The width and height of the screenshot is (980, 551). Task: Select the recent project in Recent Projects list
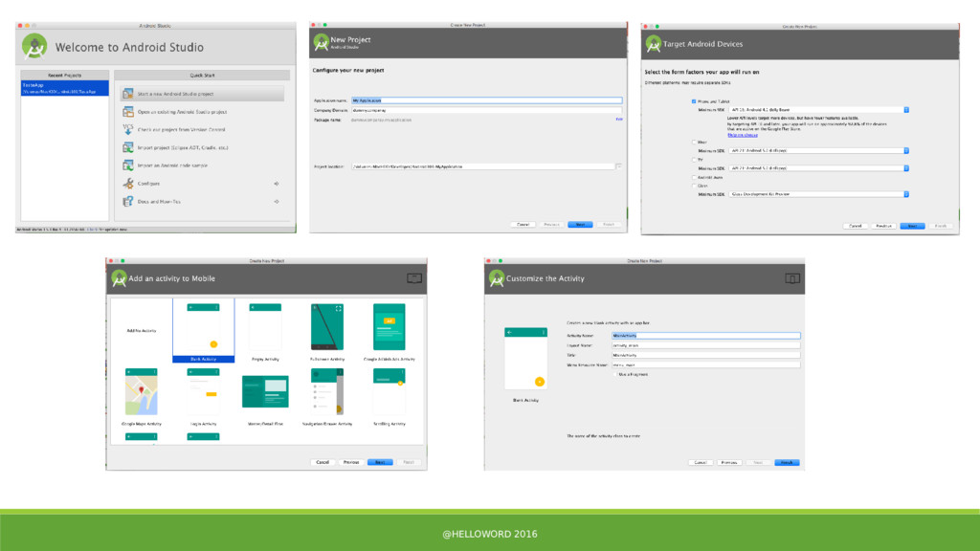[x=65, y=88]
